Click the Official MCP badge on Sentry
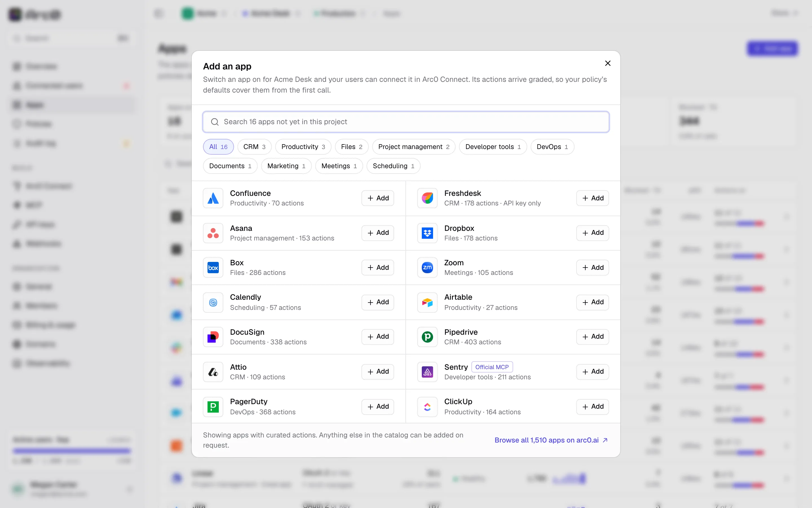Viewport: 812px width, 508px height. 492,367
